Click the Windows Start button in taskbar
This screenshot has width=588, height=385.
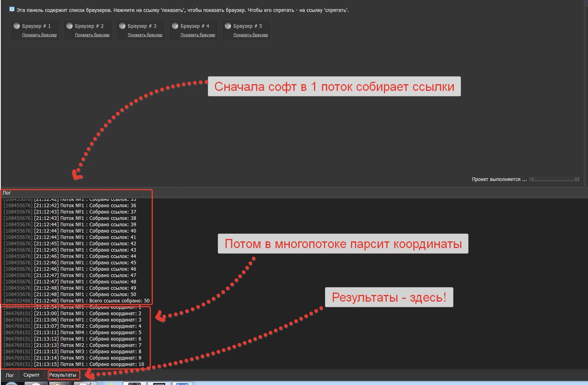click(11, 383)
